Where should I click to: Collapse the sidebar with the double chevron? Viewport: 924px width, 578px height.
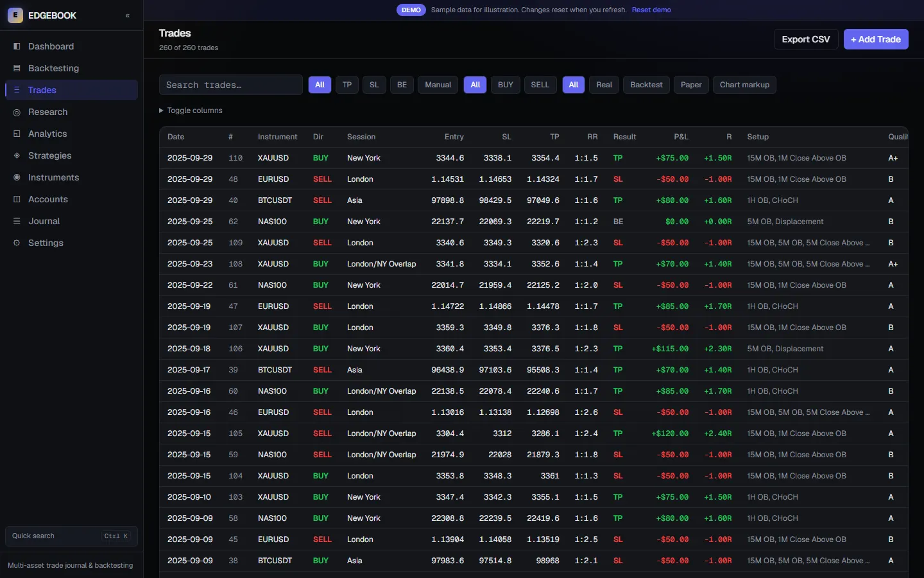tap(128, 15)
